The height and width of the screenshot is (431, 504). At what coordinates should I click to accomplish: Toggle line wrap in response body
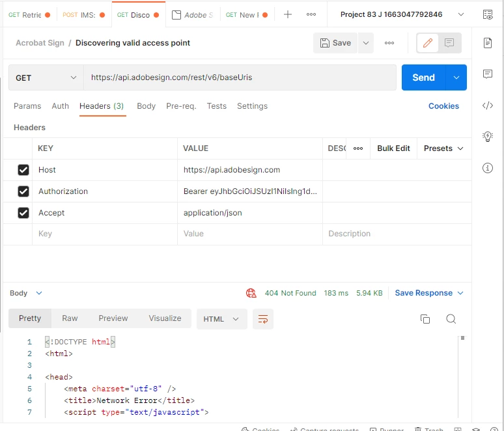(263, 319)
